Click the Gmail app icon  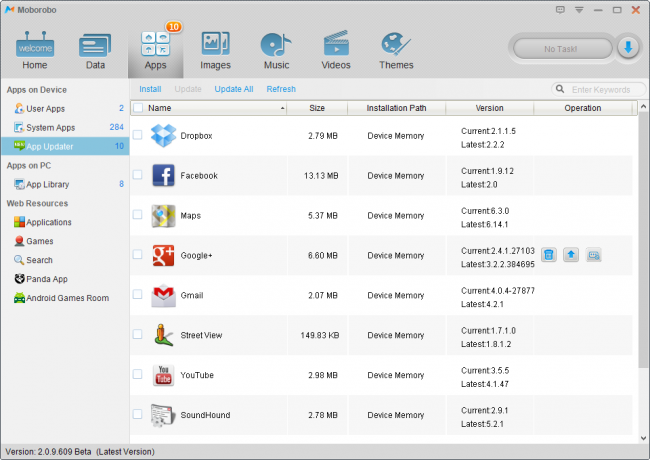pos(163,295)
